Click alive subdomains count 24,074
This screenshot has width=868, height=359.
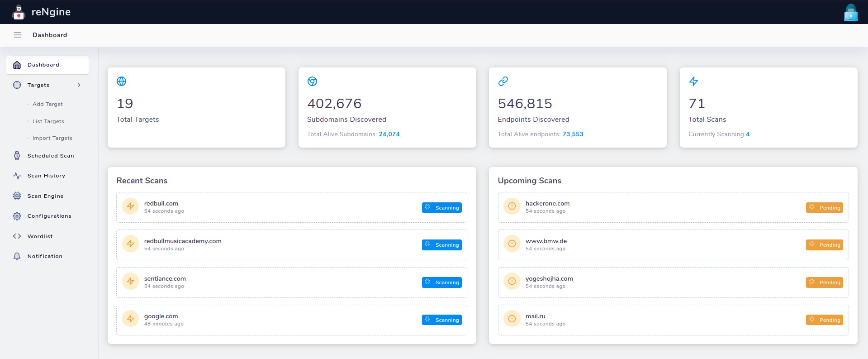point(389,134)
